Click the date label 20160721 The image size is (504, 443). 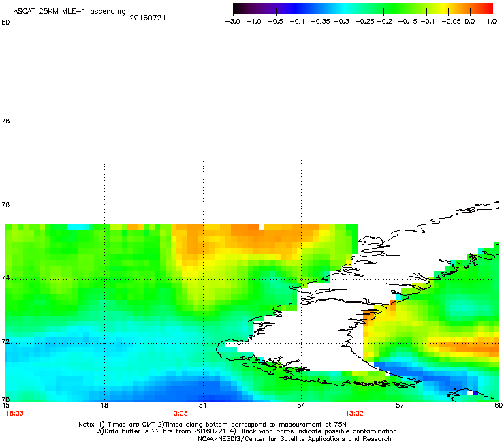pyautogui.click(x=148, y=18)
